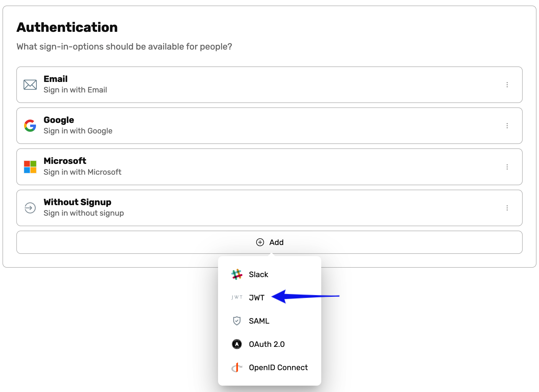The width and height of the screenshot is (539, 392).
Task: Select SAML from the add menu
Action: [259, 321]
